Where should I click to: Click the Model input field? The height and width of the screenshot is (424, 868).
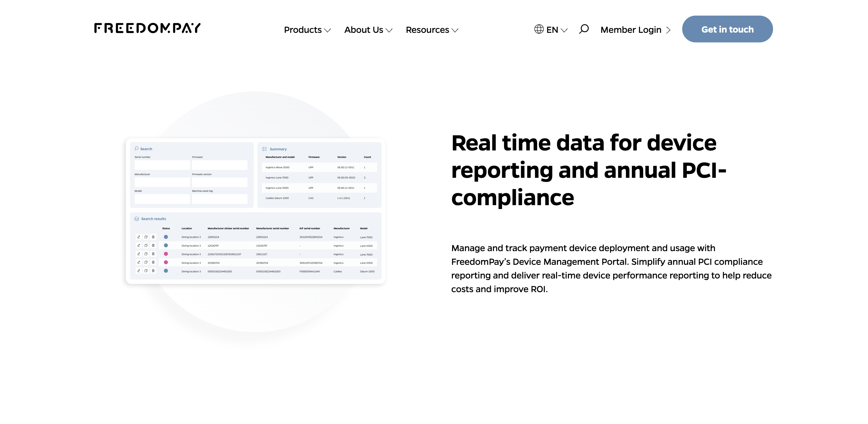pos(162,199)
